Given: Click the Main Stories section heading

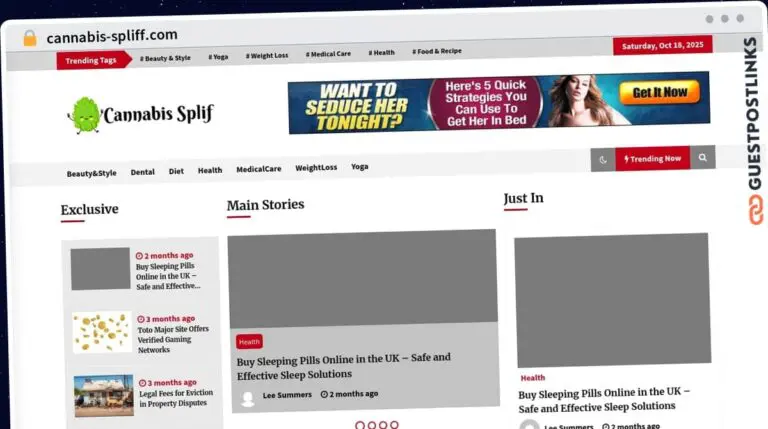Looking at the screenshot, I should pyautogui.click(x=265, y=205).
